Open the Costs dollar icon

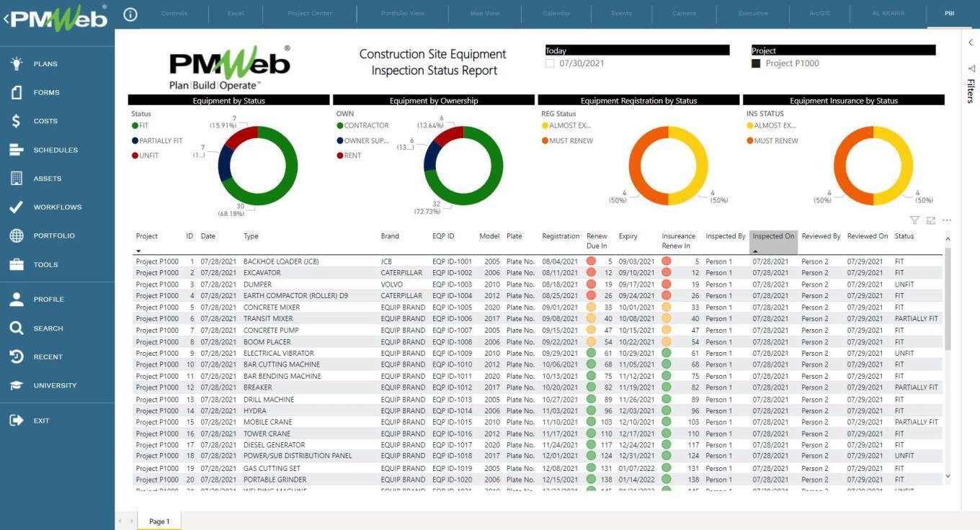[17, 121]
